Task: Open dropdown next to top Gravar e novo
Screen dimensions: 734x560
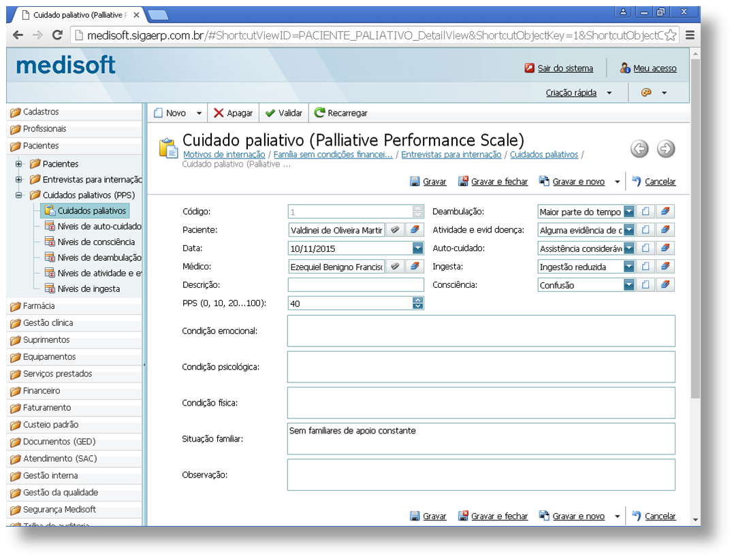Action: 617,182
